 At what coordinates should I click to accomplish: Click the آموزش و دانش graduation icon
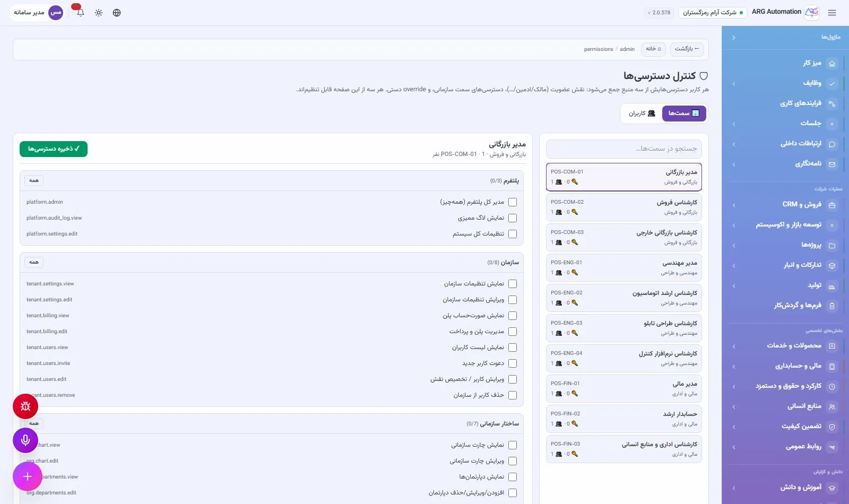[832, 488]
